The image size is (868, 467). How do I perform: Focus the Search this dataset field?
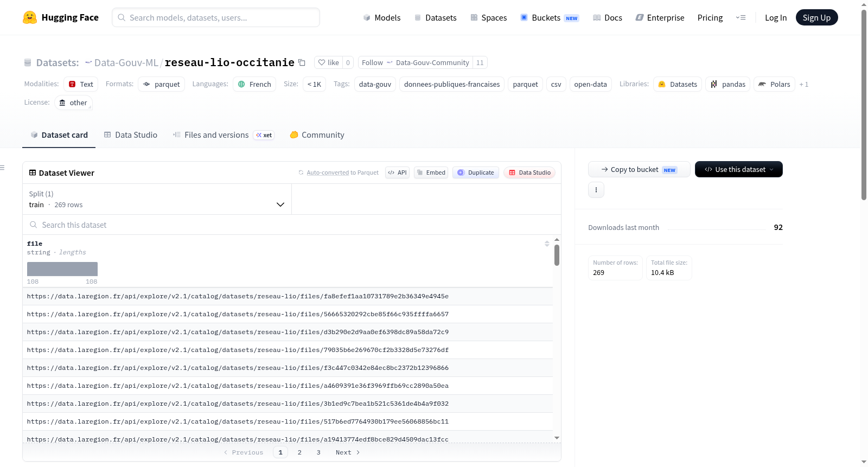292,225
